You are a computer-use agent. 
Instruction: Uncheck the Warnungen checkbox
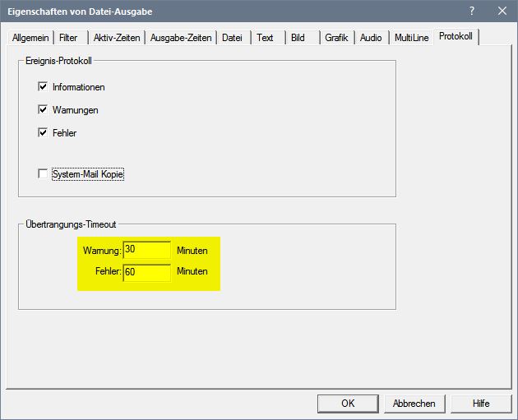[44, 109]
